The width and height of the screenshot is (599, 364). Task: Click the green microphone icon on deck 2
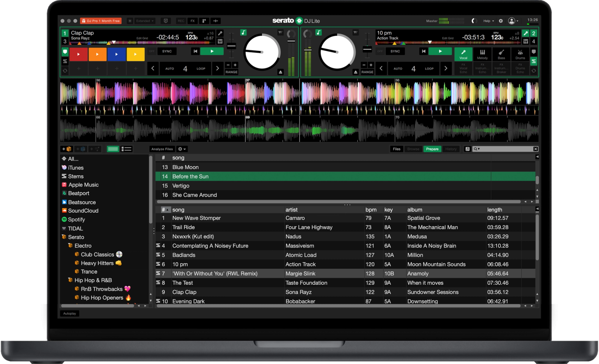[526, 33]
